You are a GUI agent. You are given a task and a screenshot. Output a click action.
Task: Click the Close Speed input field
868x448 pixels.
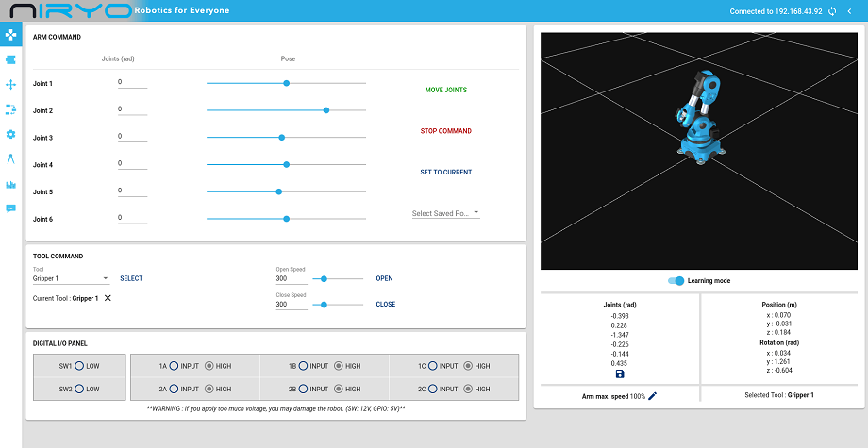(x=292, y=305)
